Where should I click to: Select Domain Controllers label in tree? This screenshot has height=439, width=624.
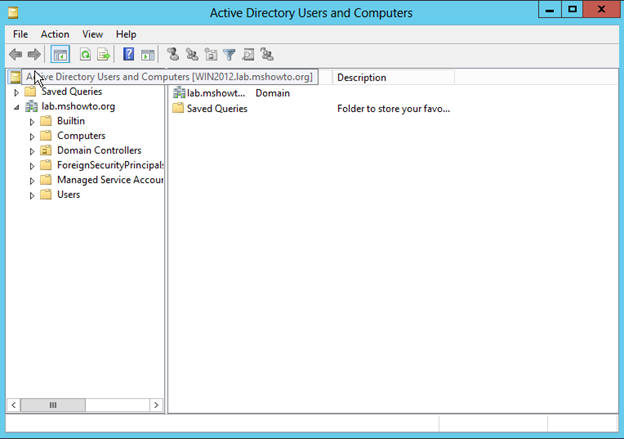click(x=99, y=150)
